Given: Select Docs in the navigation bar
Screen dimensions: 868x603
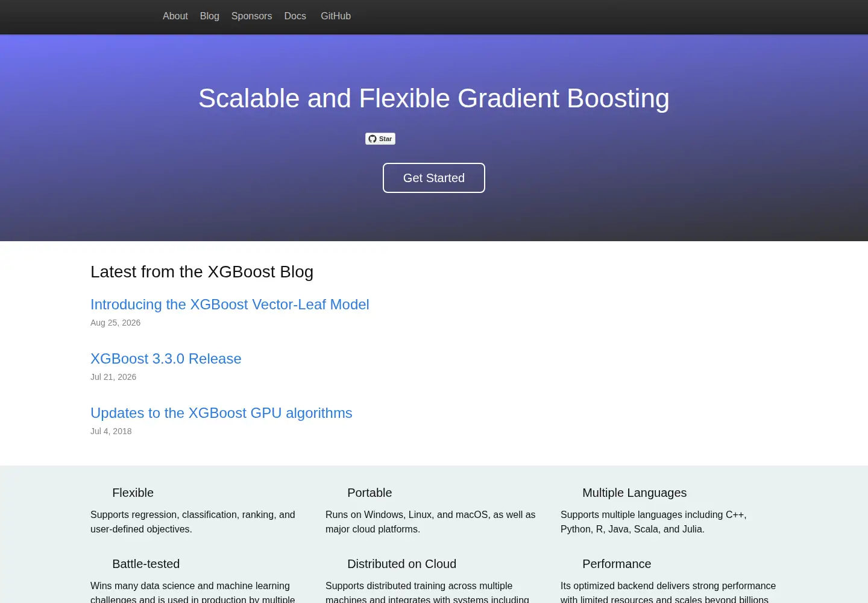Looking at the screenshot, I should coord(295,16).
